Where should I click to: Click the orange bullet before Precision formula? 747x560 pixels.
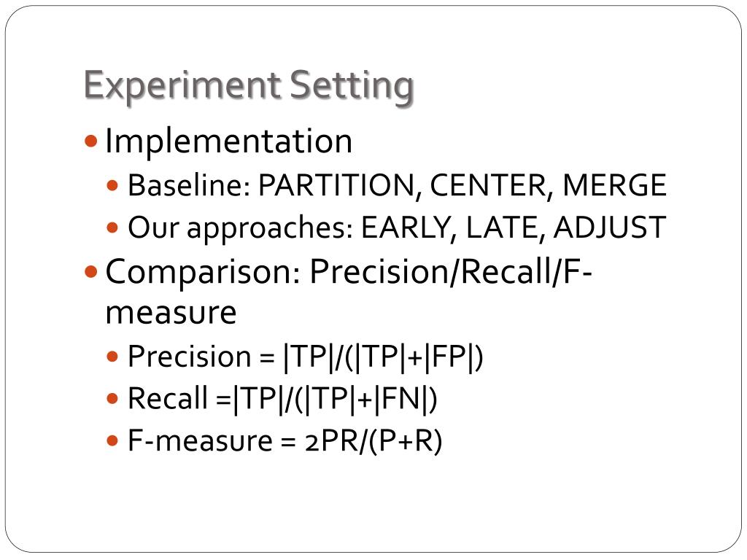(112, 356)
